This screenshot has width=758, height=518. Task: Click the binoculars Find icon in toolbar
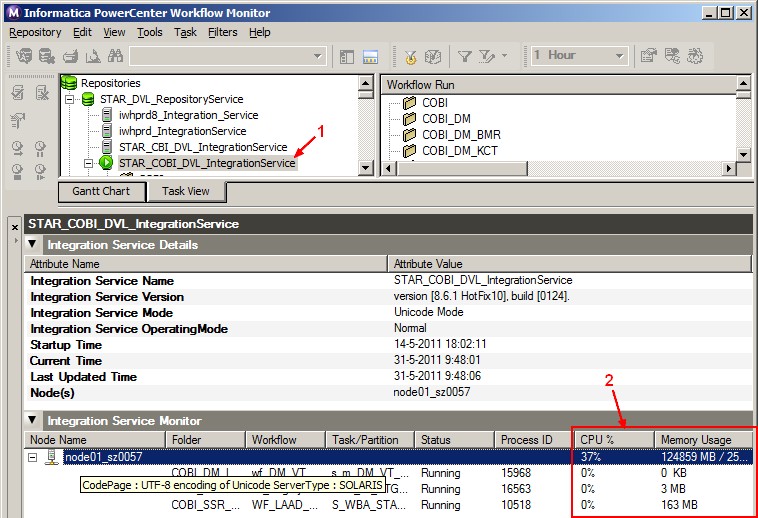[115, 56]
